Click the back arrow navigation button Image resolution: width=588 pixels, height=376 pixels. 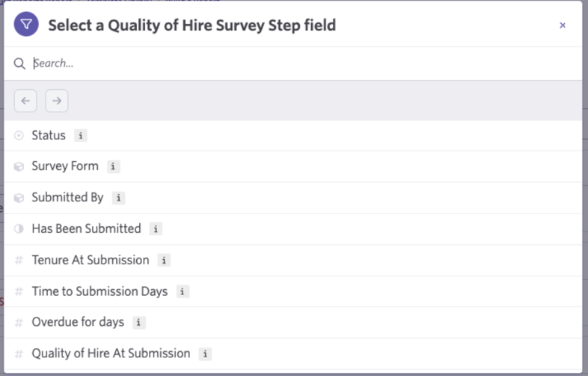(25, 100)
